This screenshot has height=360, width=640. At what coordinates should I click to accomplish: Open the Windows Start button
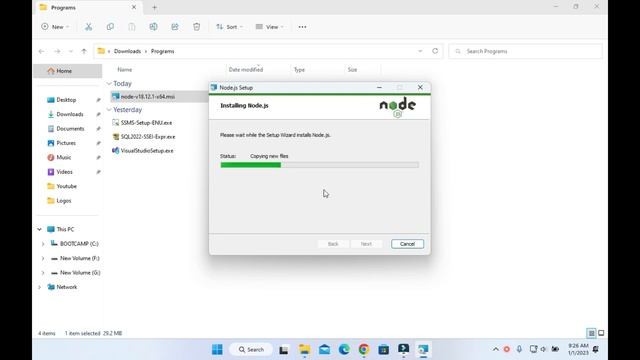(x=217, y=349)
